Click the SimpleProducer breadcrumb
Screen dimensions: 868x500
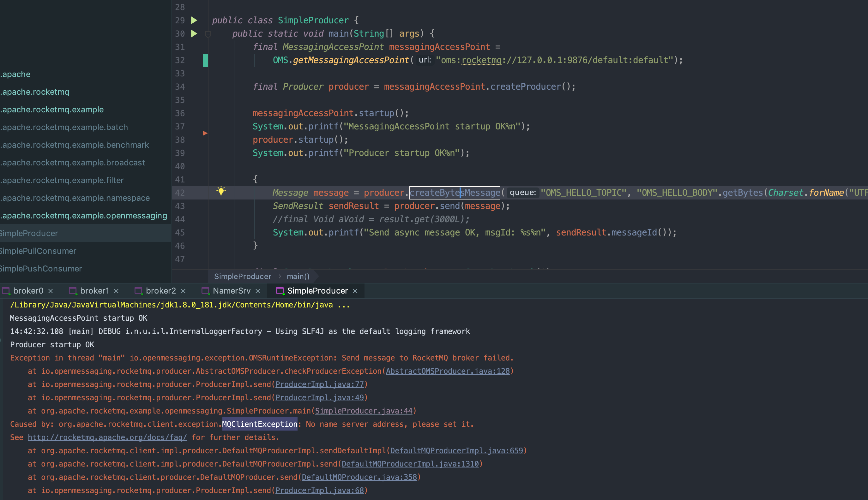point(242,277)
